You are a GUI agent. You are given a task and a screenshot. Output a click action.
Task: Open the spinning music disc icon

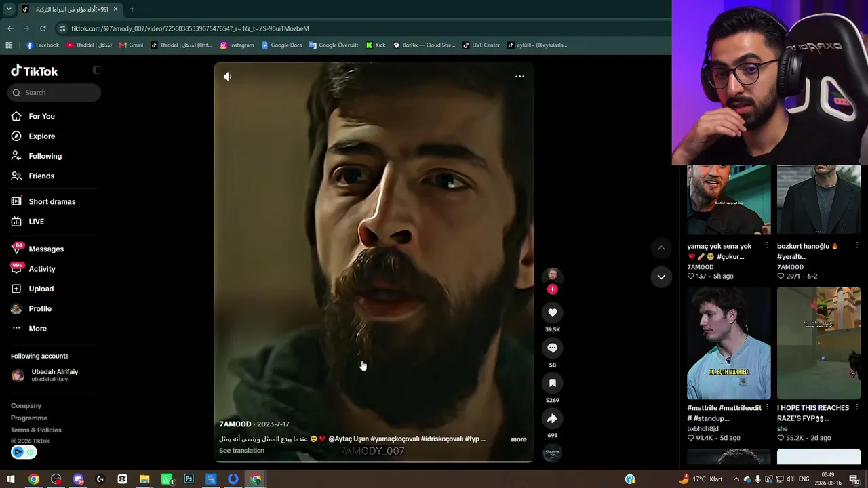coord(552,453)
